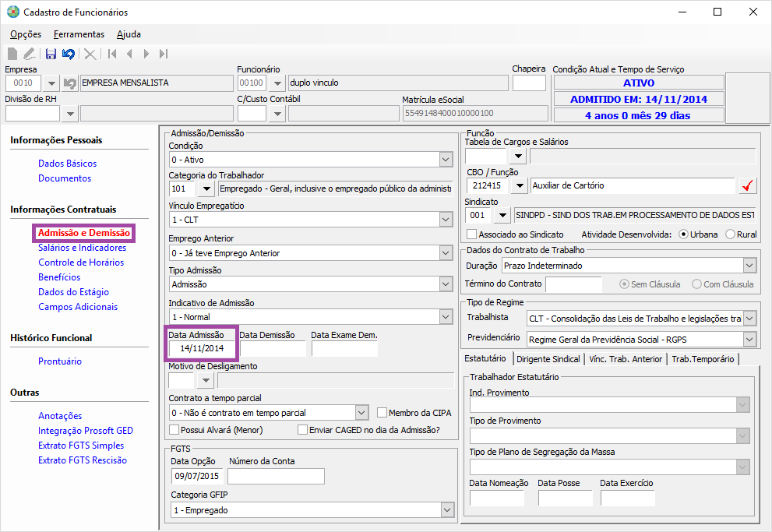Enable the Membro da CIPA checkbox
Viewport: 772px width, 532px height.
[382, 412]
